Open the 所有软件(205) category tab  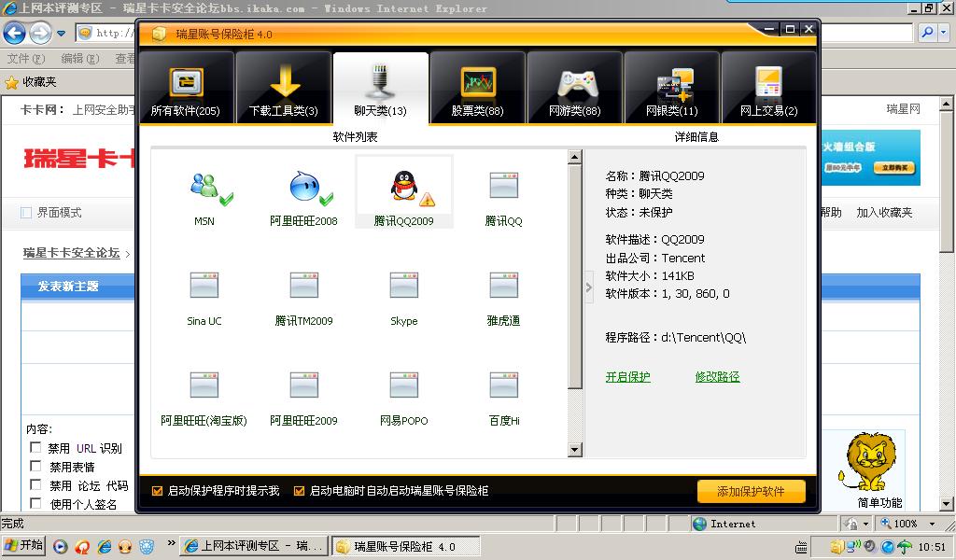point(186,88)
